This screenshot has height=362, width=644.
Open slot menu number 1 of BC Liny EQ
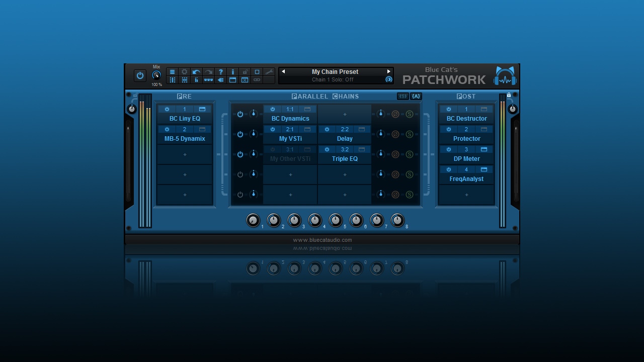(x=185, y=109)
